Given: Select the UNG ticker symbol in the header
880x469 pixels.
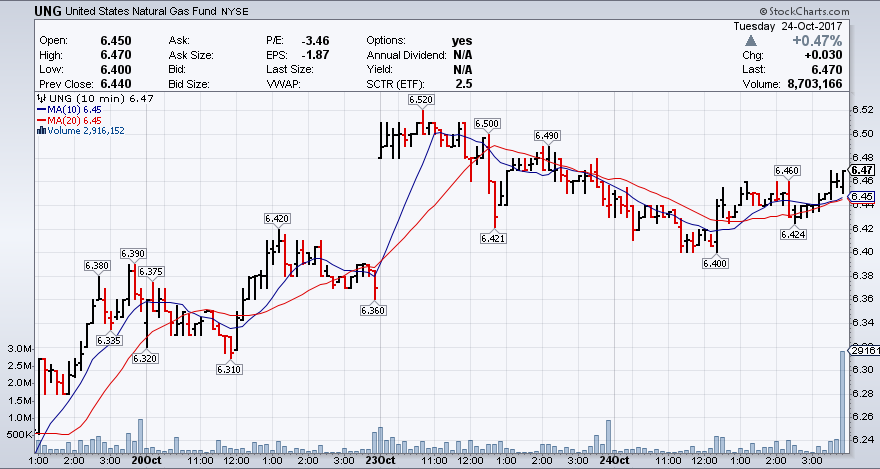Looking at the screenshot, I should [x=19, y=11].
